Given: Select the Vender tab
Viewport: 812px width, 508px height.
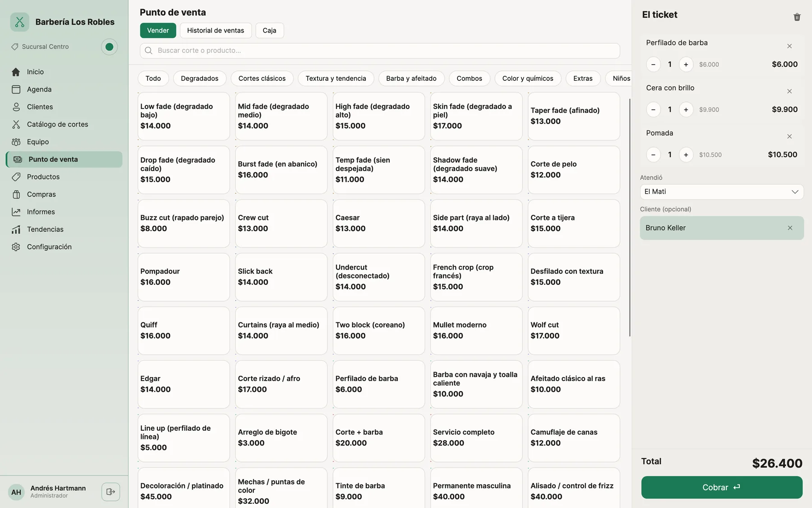Looking at the screenshot, I should pos(158,30).
